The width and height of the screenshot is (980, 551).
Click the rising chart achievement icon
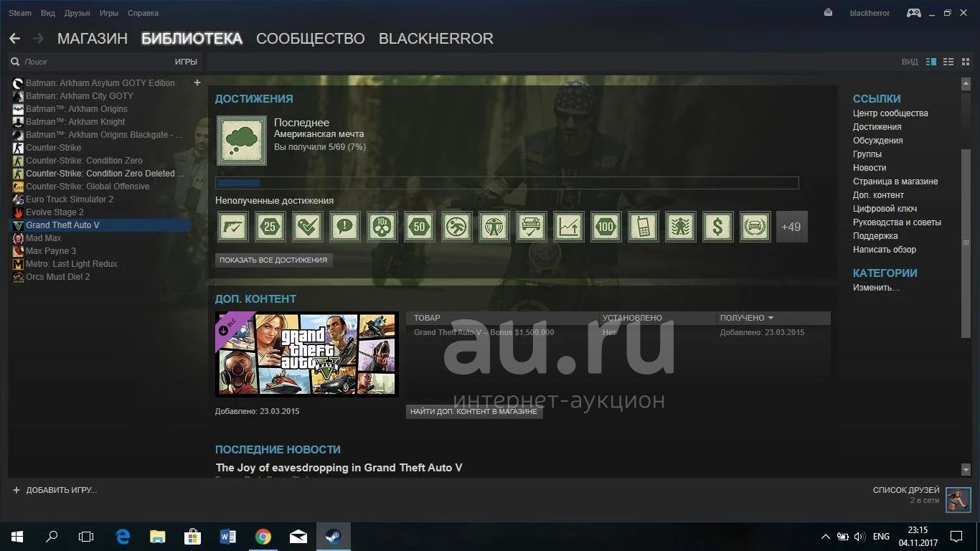[x=569, y=227]
